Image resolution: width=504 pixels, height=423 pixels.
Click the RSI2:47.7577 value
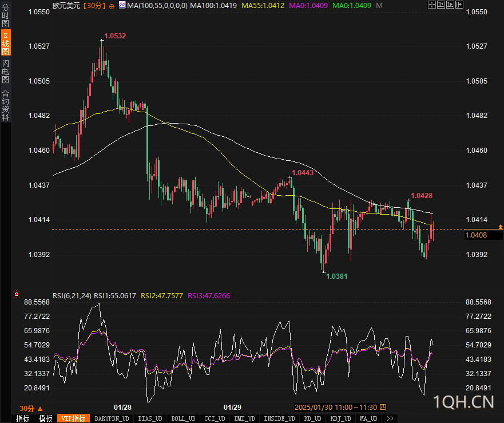(x=162, y=295)
